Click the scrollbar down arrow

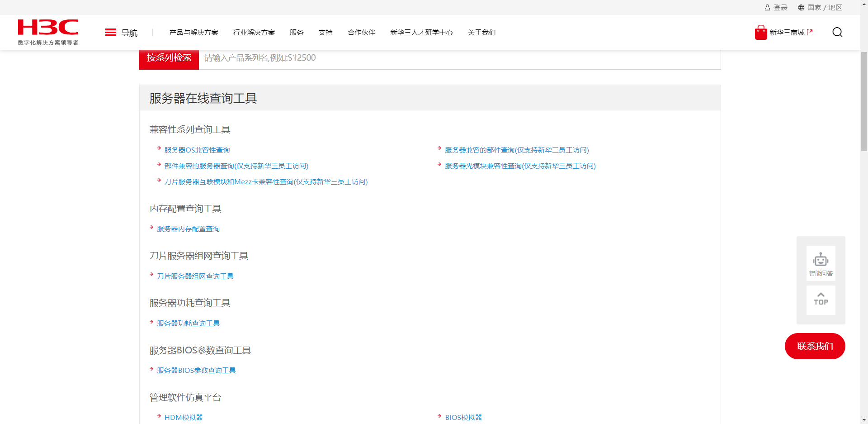click(864, 420)
